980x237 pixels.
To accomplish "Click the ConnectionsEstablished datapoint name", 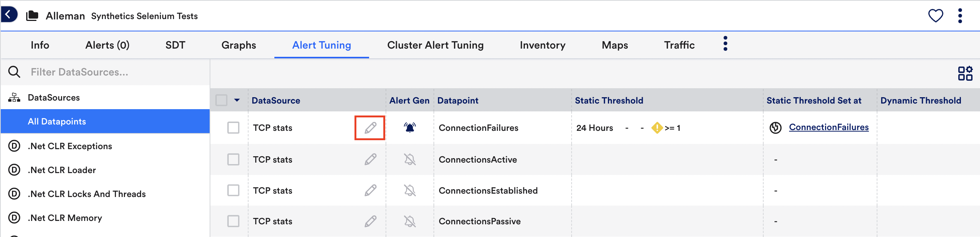I will (488, 190).
